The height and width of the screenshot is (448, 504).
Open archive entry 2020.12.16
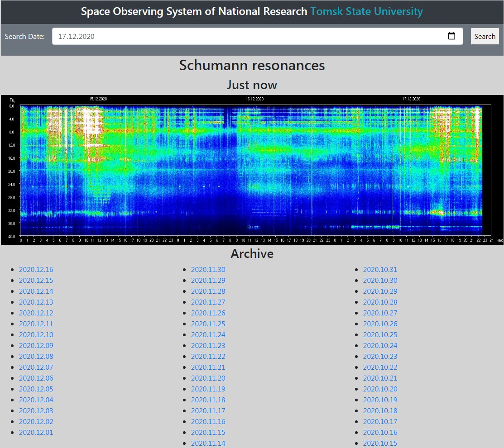click(x=36, y=270)
